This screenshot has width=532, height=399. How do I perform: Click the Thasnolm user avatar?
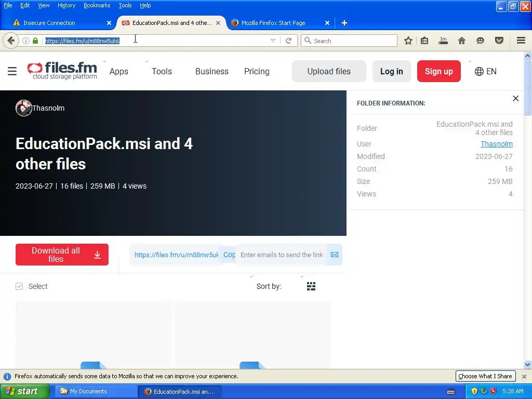tap(24, 108)
